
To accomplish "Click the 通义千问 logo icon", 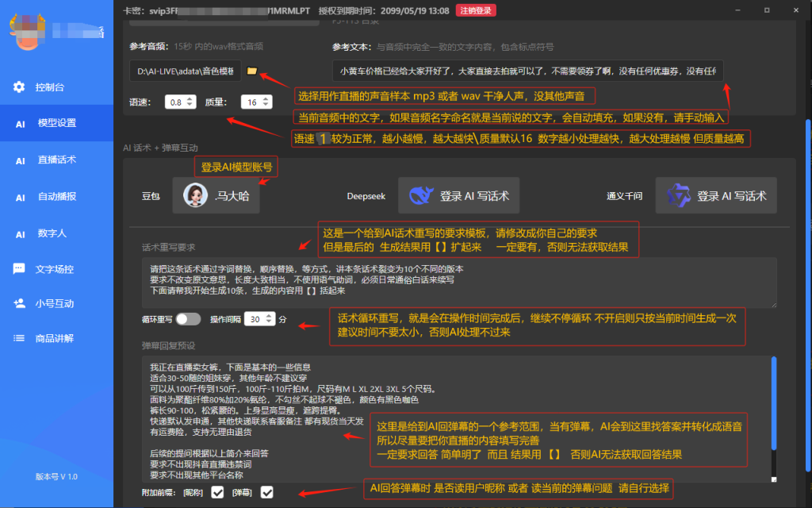I will 679,195.
